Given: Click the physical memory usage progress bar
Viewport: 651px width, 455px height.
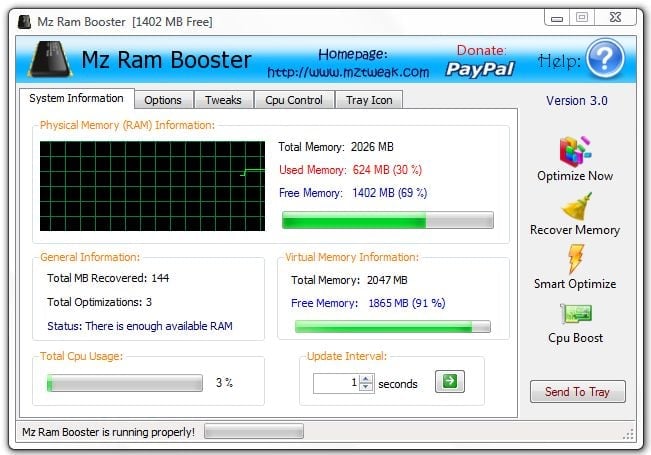Looking at the screenshot, I should click(x=388, y=220).
